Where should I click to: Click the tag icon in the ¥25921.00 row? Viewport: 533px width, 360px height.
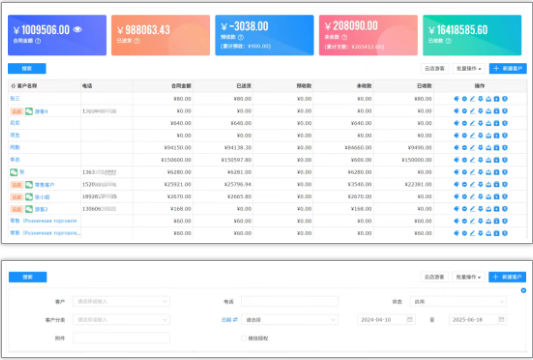456,184
